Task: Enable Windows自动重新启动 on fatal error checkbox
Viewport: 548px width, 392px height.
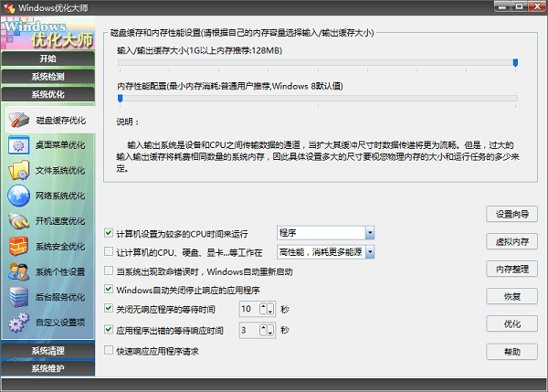Action: point(109,270)
